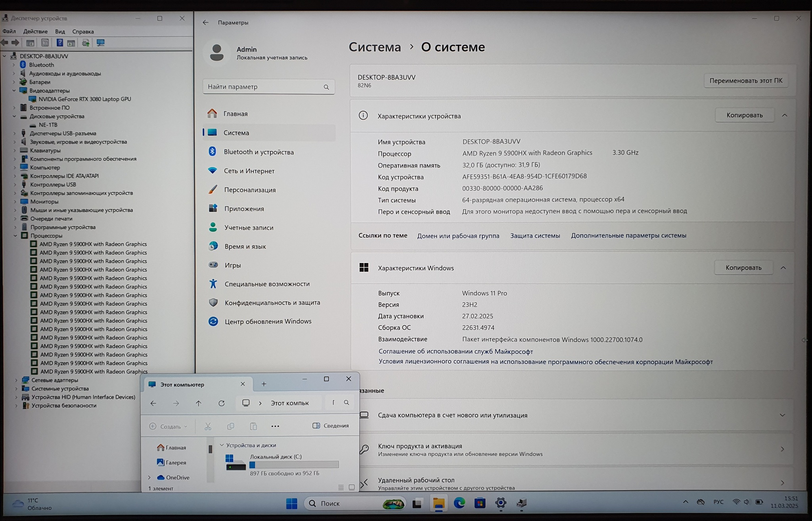Open the Action menu in Device Manager
The height and width of the screenshot is (521, 812).
point(35,31)
